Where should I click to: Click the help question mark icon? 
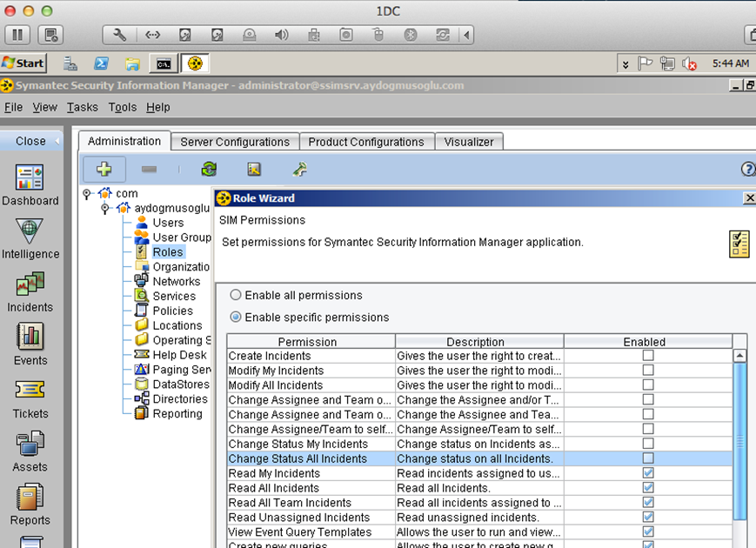click(748, 169)
